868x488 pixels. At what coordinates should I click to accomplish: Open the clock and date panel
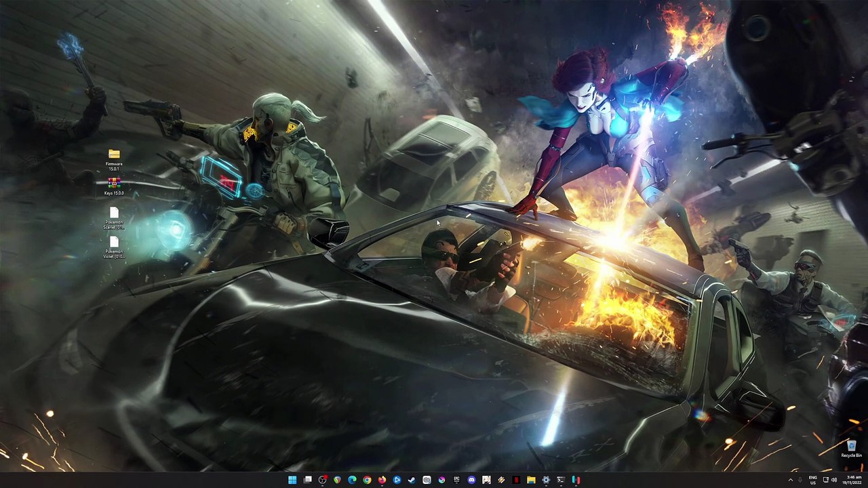[x=850, y=480]
